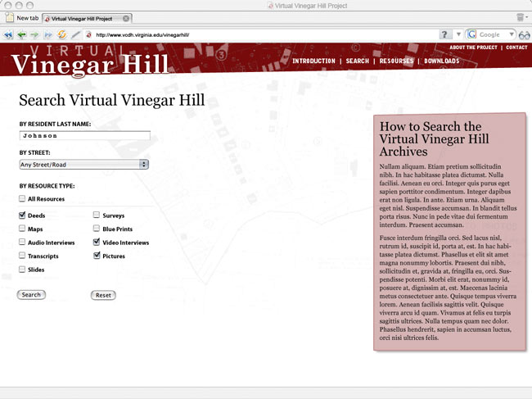
Task: Click the Virtual Vinegar Hill logo
Action: tap(90, 61)
